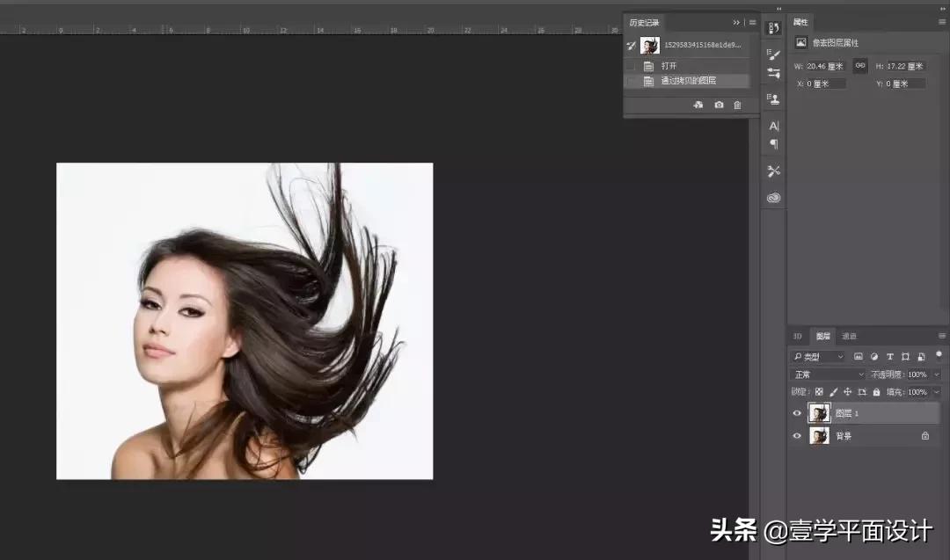Click the camera snapshot icon in History panel
The height and width of the screenshot is (560, 950).
[x=720, y=105]
